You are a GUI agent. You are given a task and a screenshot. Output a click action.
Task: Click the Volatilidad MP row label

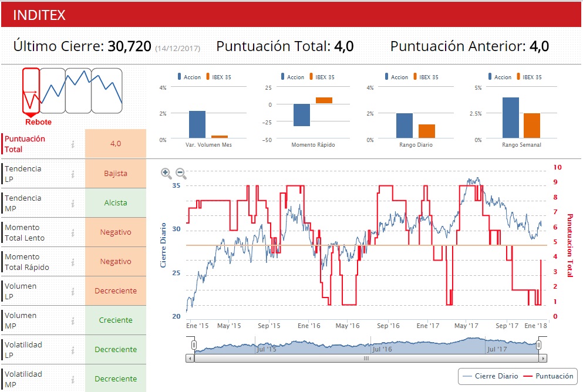pos(23,379)
